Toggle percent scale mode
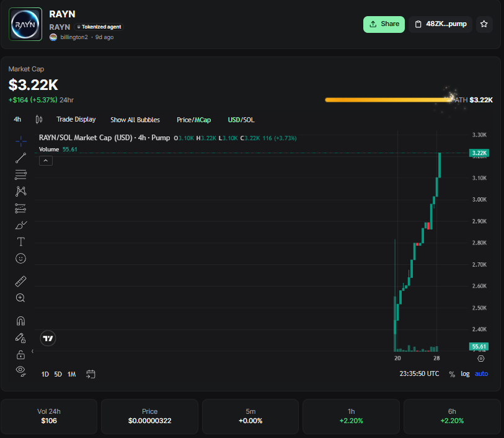Image resolution: width=504 pixels, height=438 pixels. (x=452, y=374)
